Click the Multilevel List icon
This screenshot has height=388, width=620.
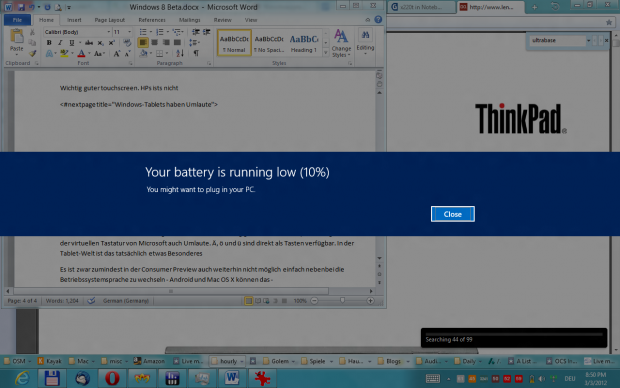point(176,32)
